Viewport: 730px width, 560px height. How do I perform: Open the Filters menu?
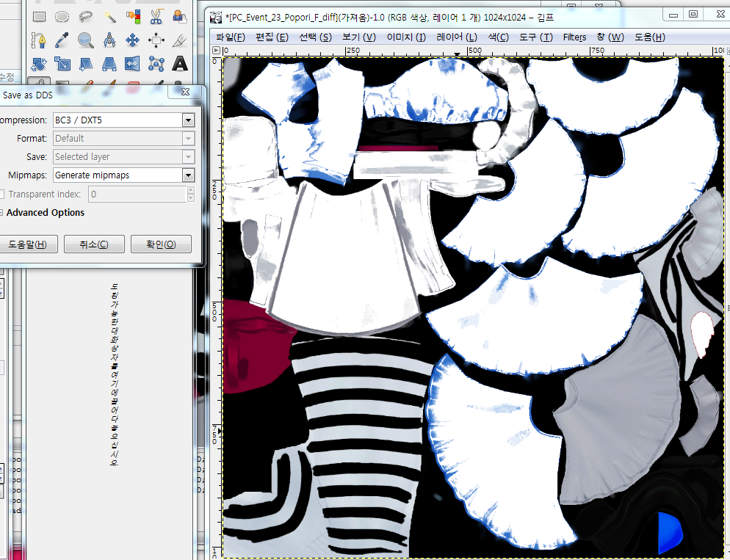coord(574,37)
